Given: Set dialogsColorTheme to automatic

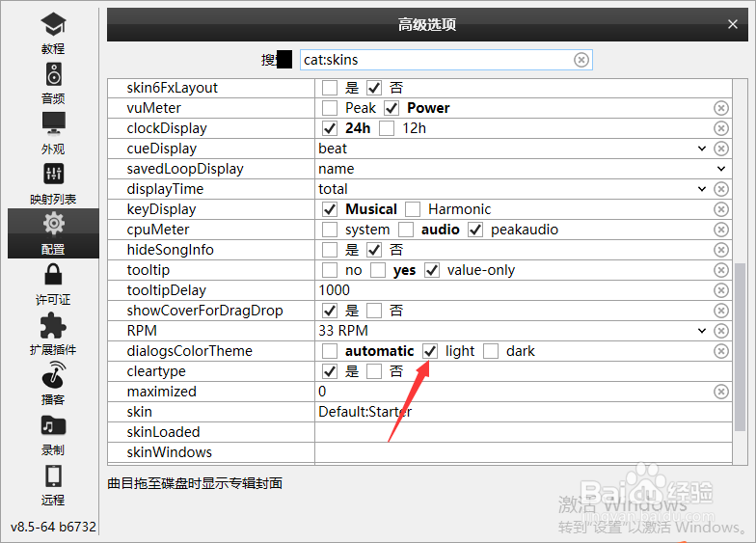Looking at the screenshot, I should 330,351.
